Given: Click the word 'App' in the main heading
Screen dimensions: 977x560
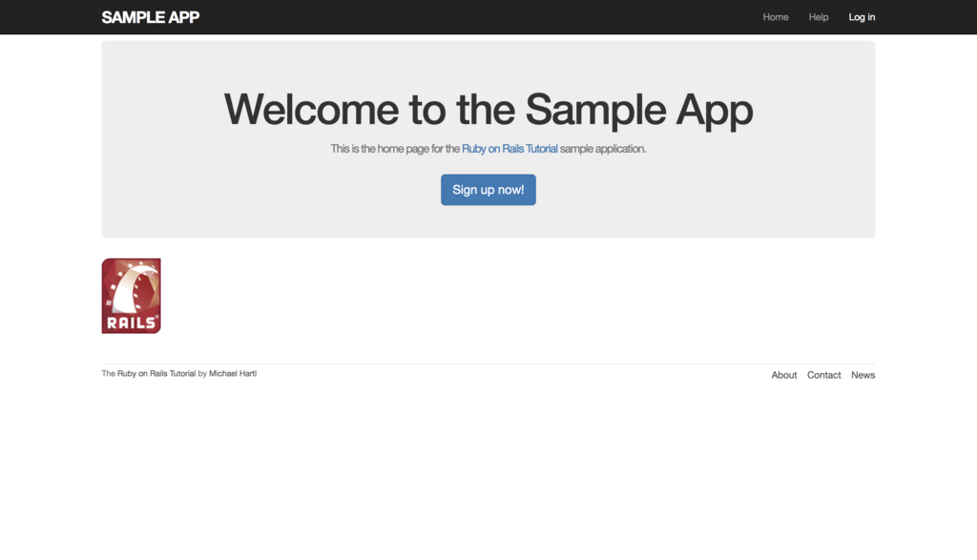Looking at the screenshot, I should coord(715,111).
